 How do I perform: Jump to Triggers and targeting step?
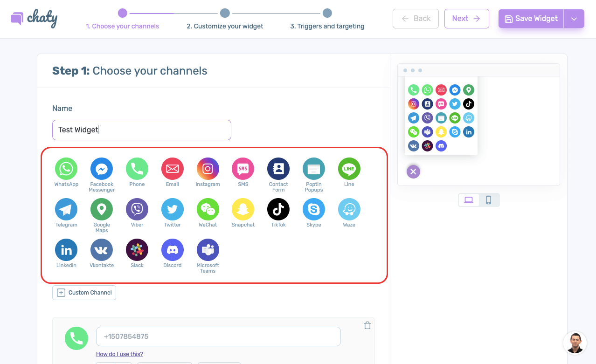[x=327, y=26]
